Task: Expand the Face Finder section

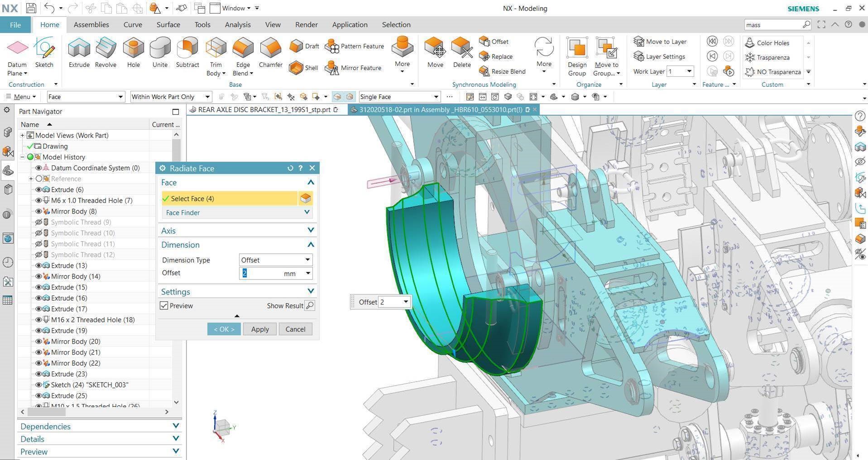Action: pyautogui.click(x=307, y=213)
